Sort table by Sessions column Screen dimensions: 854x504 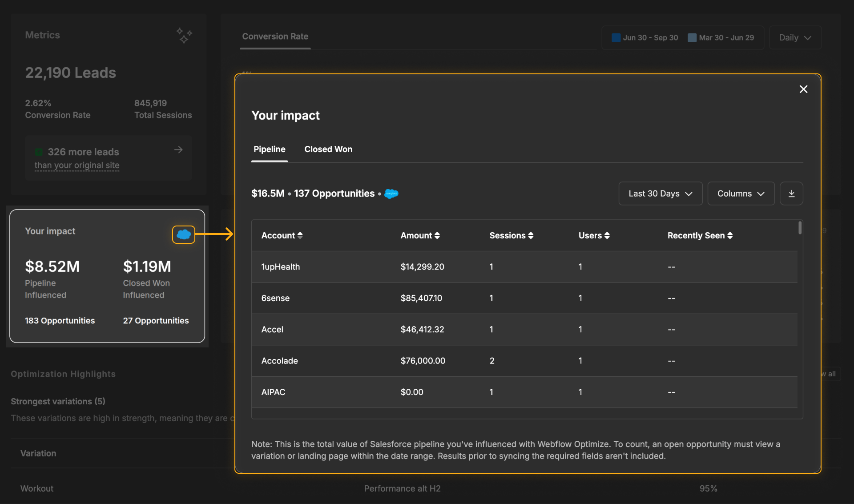pyautogui.click(x=512, y=235)
